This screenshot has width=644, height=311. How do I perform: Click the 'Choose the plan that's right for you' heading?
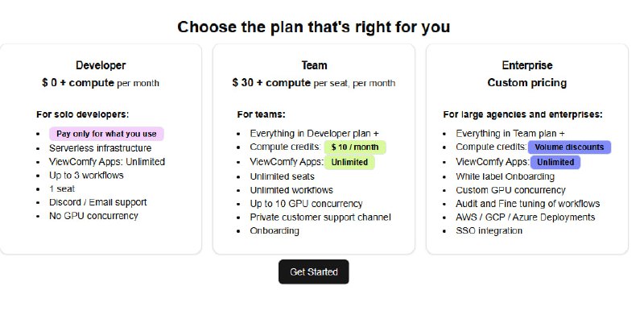tap(314, 27)
